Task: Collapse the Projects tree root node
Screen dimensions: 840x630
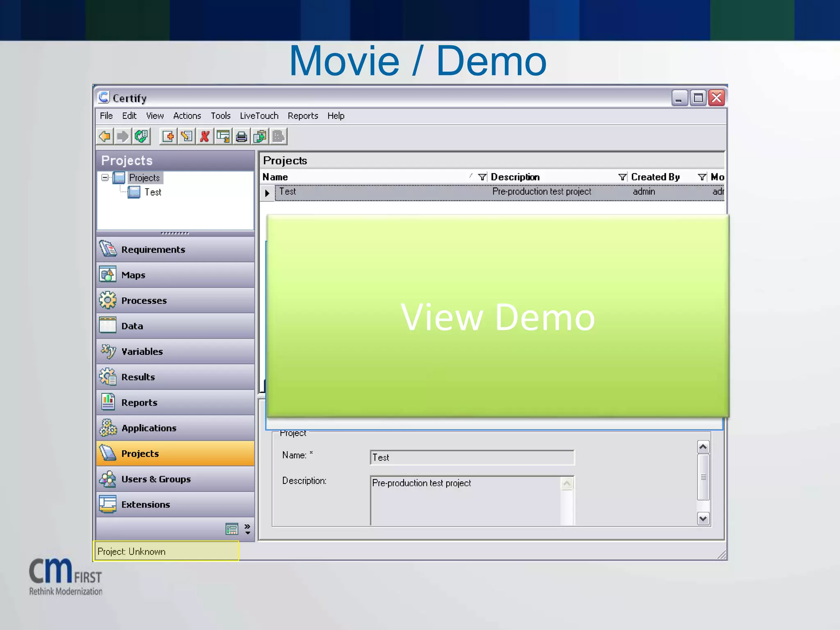Action: [x=105, y=178]
